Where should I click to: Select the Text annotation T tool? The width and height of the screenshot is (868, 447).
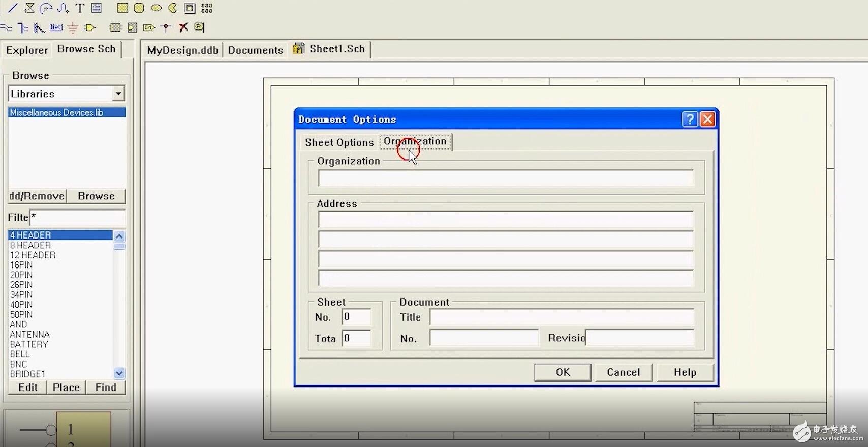(80, 8)
